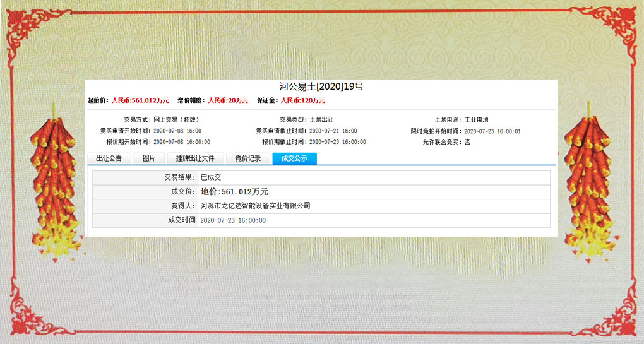Click the 交易类型 value 土地出让
644x344 pixels.
pos(321,120)
